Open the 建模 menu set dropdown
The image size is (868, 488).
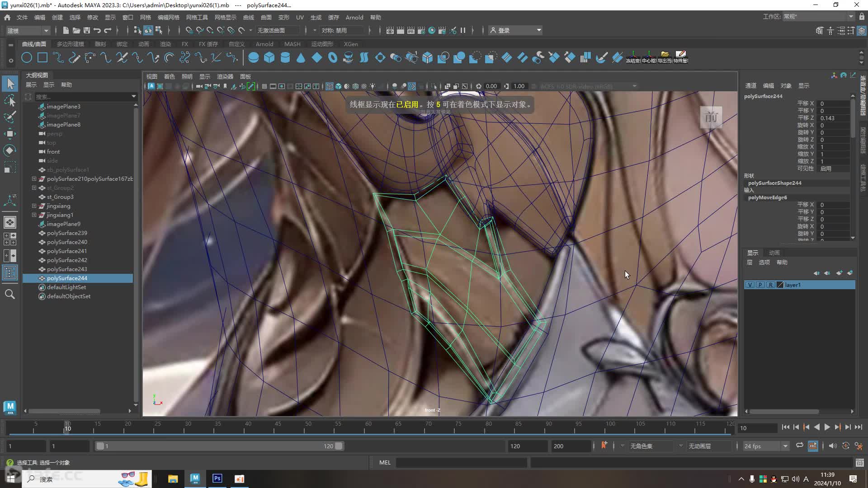[x=28, y=30]
